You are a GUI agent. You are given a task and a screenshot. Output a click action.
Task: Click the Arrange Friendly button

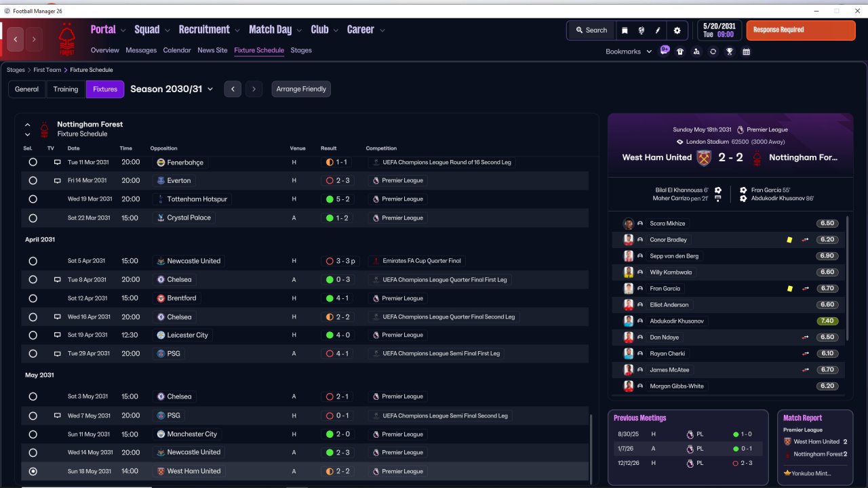pos(301,89)
